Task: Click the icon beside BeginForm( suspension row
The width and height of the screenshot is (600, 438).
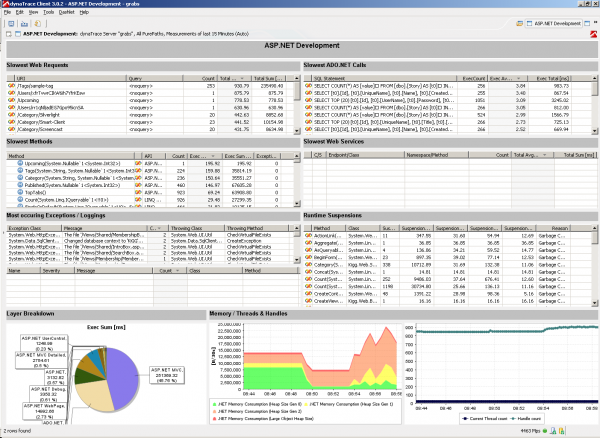Action: pyautogui.click(x=308, y=257)
